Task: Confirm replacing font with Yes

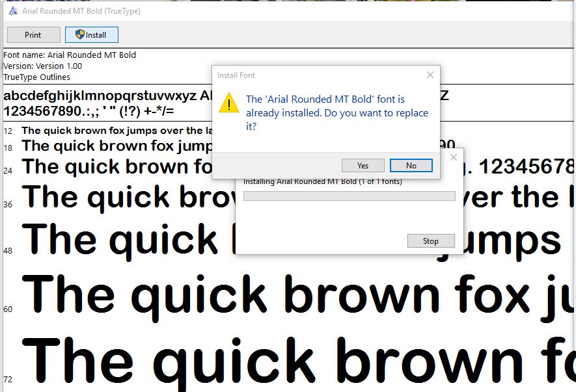Action: point(363,166)
